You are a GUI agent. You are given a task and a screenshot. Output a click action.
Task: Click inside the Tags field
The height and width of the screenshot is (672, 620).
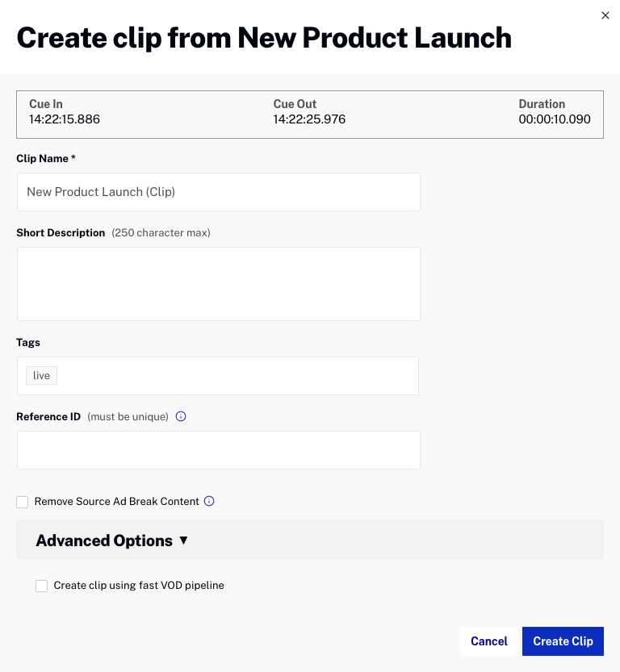(234, 376)
